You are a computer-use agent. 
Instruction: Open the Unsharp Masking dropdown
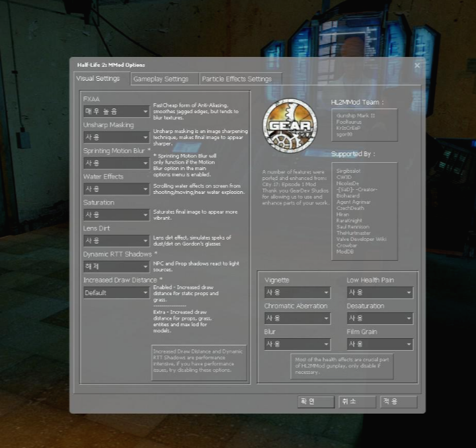pyautogui.click(x=116, y=138)
